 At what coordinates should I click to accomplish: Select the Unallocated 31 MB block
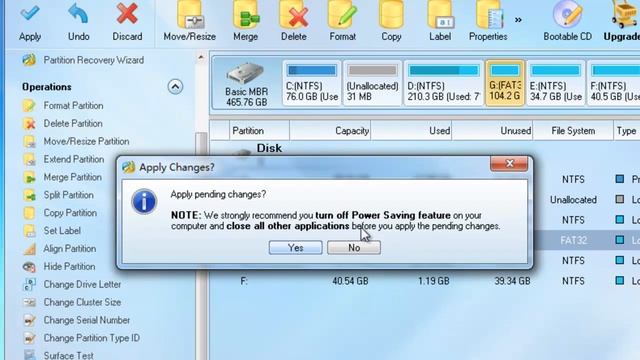372,83
